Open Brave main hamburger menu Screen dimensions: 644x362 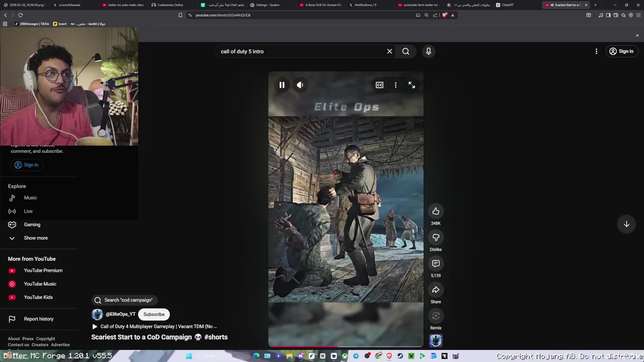pos(638,15)
